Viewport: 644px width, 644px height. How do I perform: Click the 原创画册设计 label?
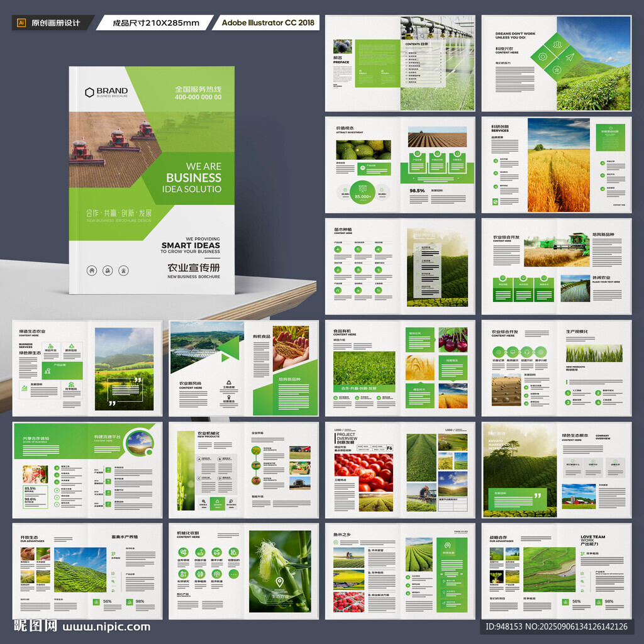click(x=56, y=23)
